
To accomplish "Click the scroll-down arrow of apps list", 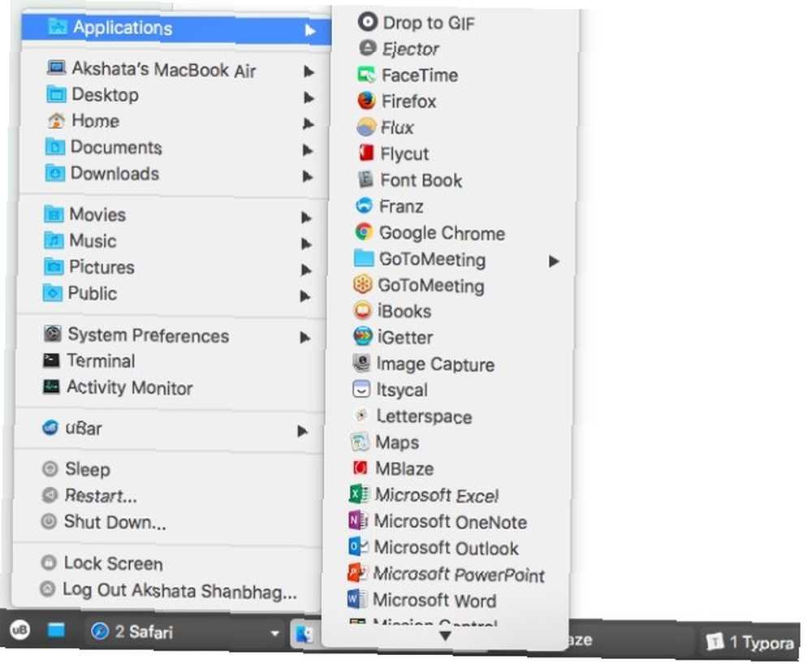I will (445, 635).
